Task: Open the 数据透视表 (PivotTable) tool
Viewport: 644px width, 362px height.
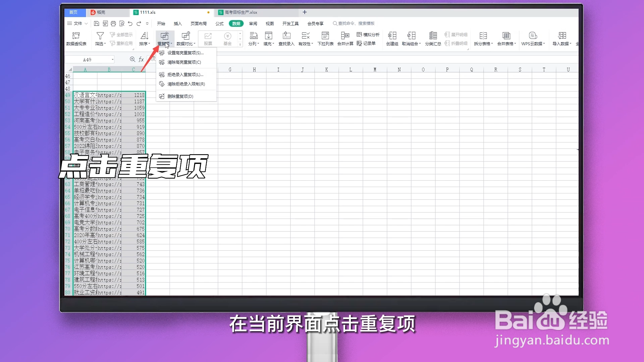Action: pyautogui.click(x=76, y=39)
